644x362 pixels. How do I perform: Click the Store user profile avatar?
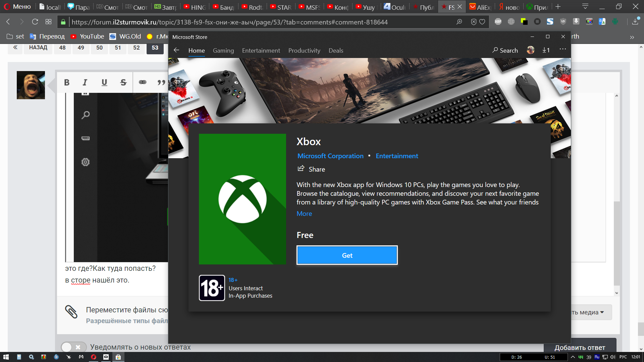click(x=530, y=50)
